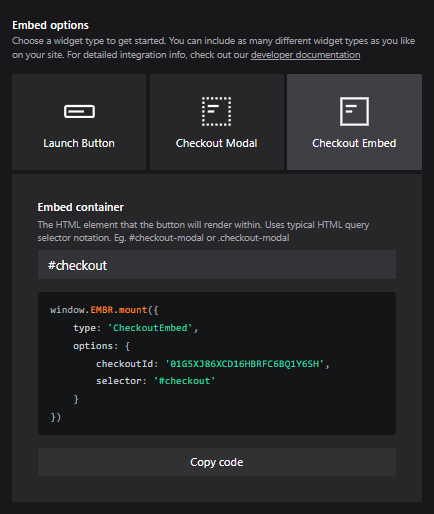Click the Embed options heading
This screenshot has height=514, width=434.
[50, 25]
